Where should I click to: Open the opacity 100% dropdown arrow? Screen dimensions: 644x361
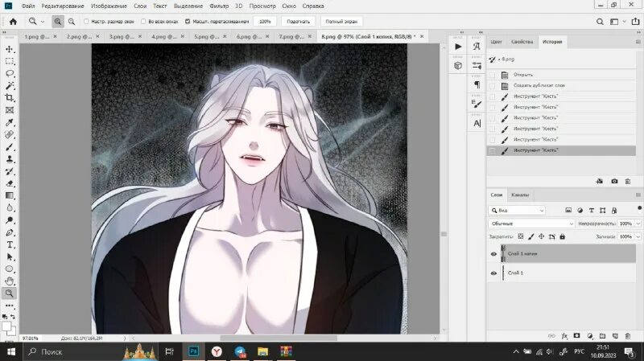[638, 224]
